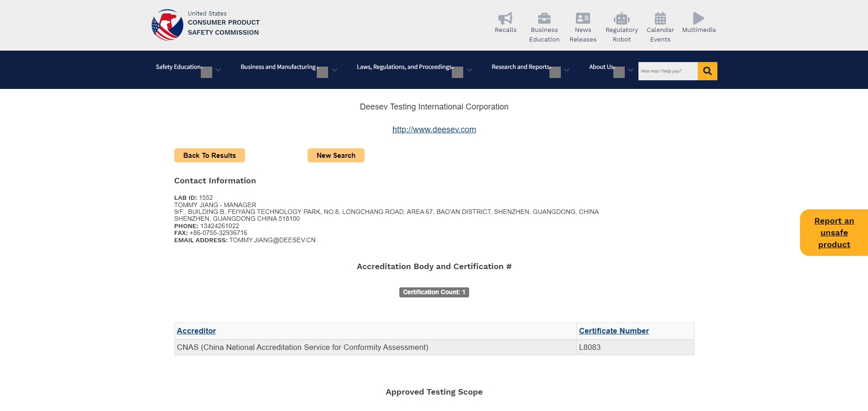
Task: Click the LAB ID: 1552 text
Action: 193,198
